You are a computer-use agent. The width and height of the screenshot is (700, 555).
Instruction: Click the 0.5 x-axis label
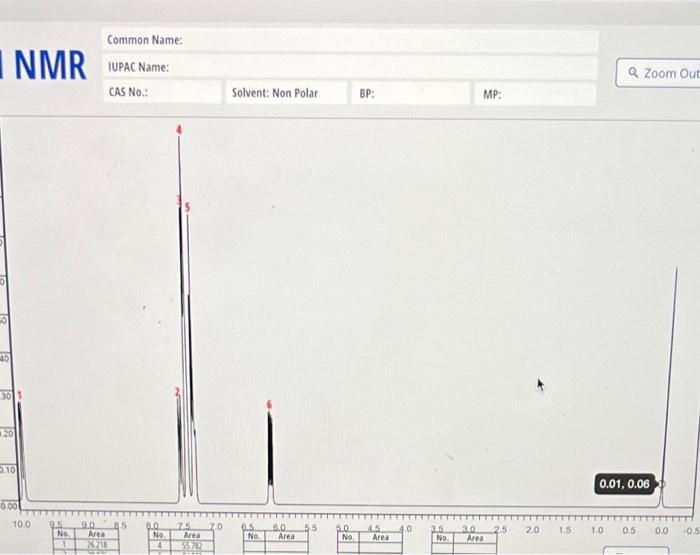pyautogui.click(x=629, y=530)
